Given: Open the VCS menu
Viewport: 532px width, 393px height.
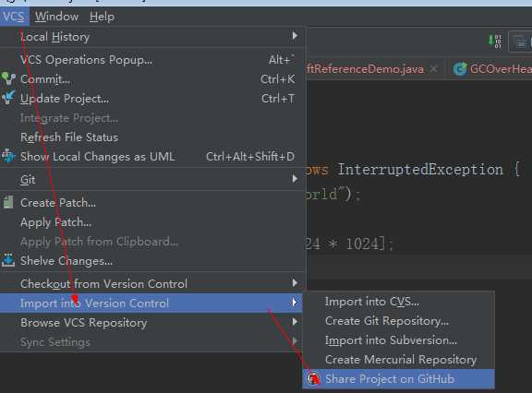Looking at the screenshot, I should pos(14,17).
